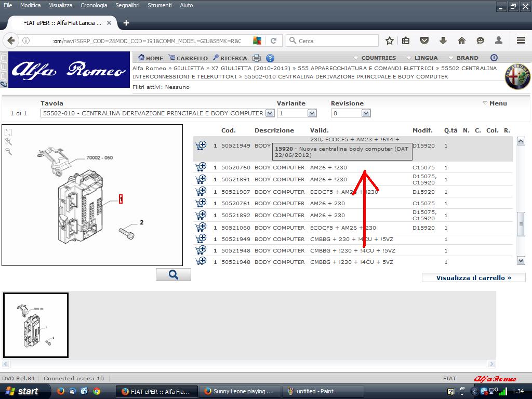The width and height of the screenshot is (532, 399).
Task: Zoom out on the parts diagram
Action: point(8,152)
